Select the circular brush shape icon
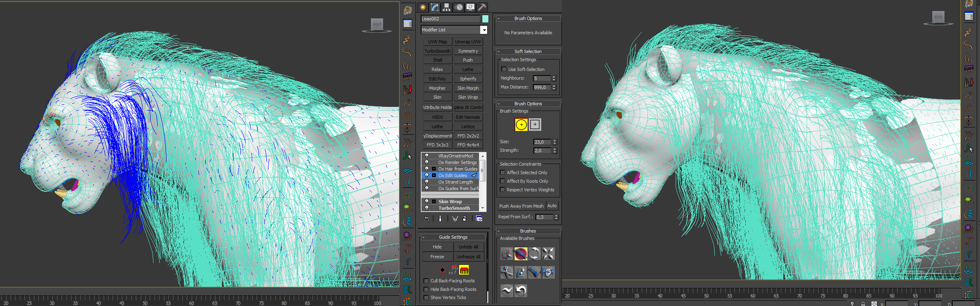This screenshot has width=980, height=306. [521, 125]
